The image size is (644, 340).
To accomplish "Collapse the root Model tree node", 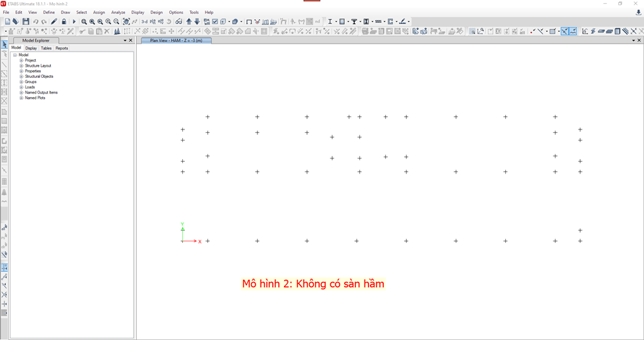I will pyautogui.click(x=15, y=55).
